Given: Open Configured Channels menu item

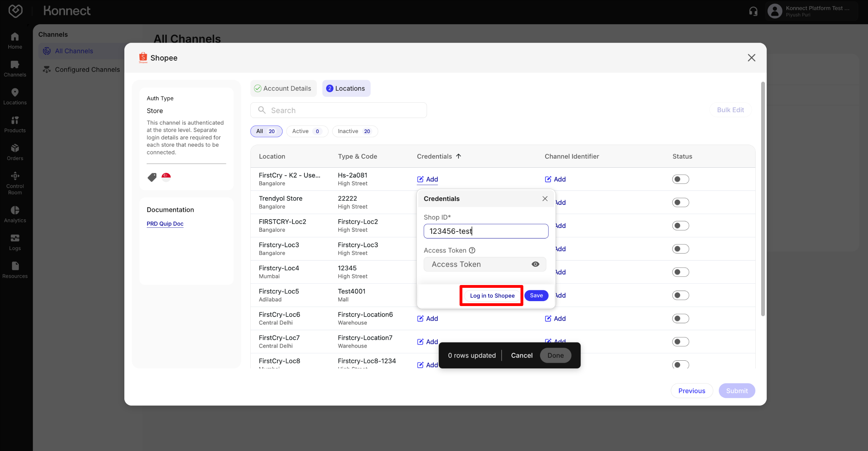Looking at the screenshot, I should point(87,69).
